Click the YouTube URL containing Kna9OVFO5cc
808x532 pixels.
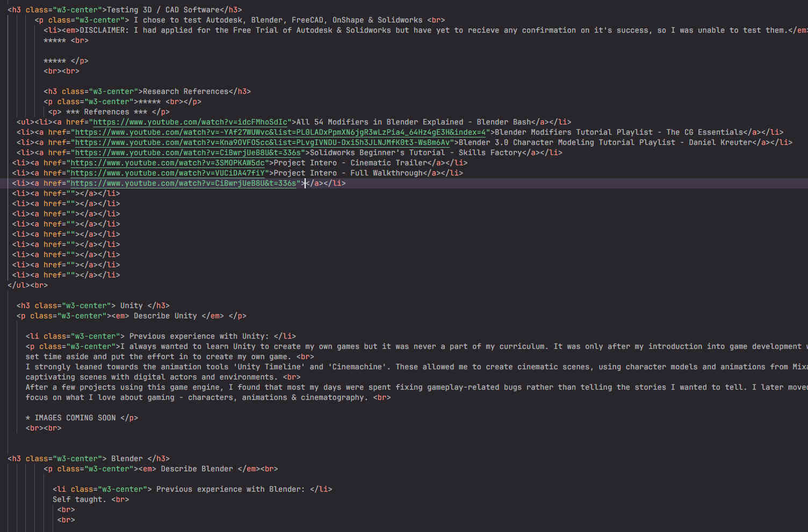point(262,142)
